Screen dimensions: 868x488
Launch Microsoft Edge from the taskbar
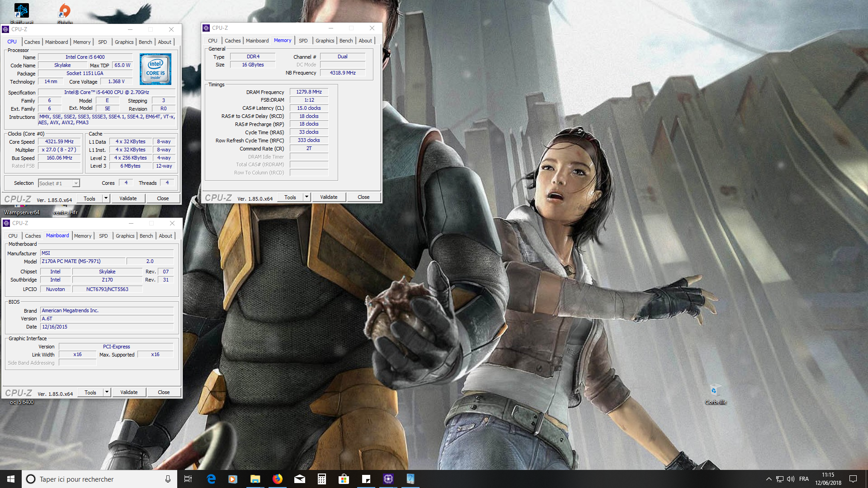[211, 479]
